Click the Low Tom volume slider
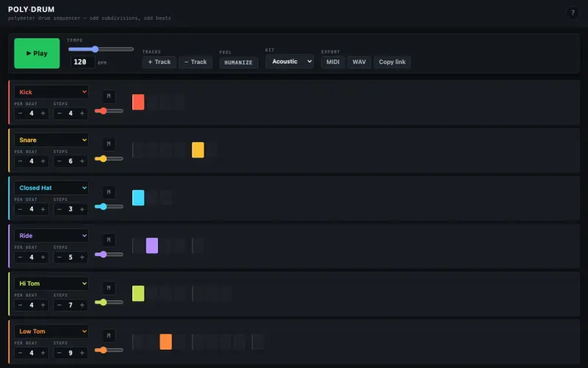The height and width of the screenshot is (368, 588). click(109, 350)
